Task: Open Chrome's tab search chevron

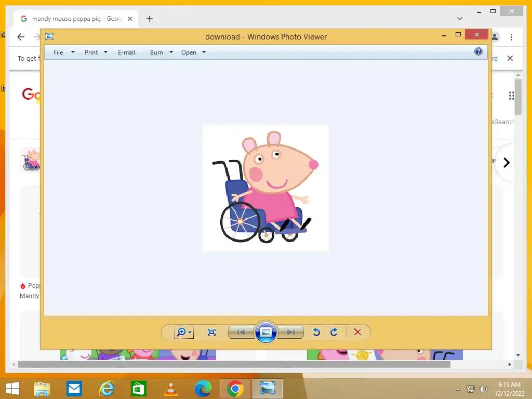Action: click(460, 19)
